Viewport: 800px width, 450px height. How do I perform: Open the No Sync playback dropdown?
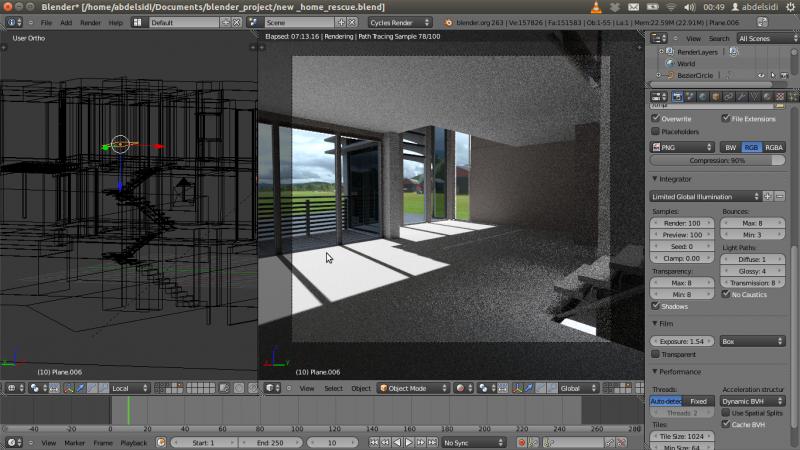tap(473, 442)
